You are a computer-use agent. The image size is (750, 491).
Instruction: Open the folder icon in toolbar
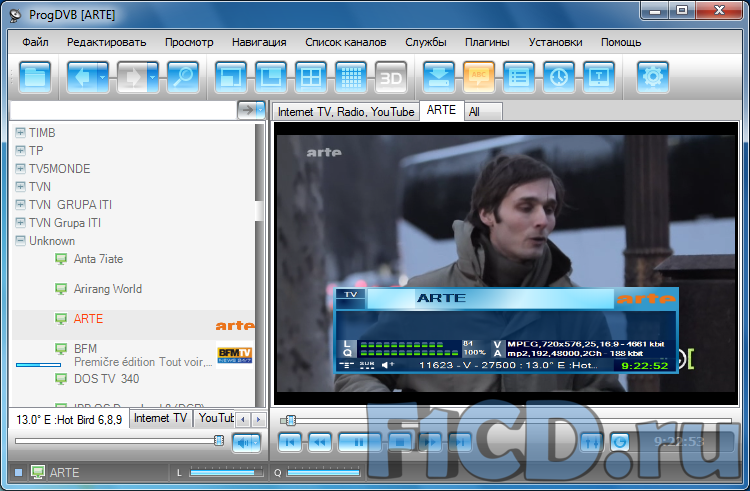click(x=35, y=77)
